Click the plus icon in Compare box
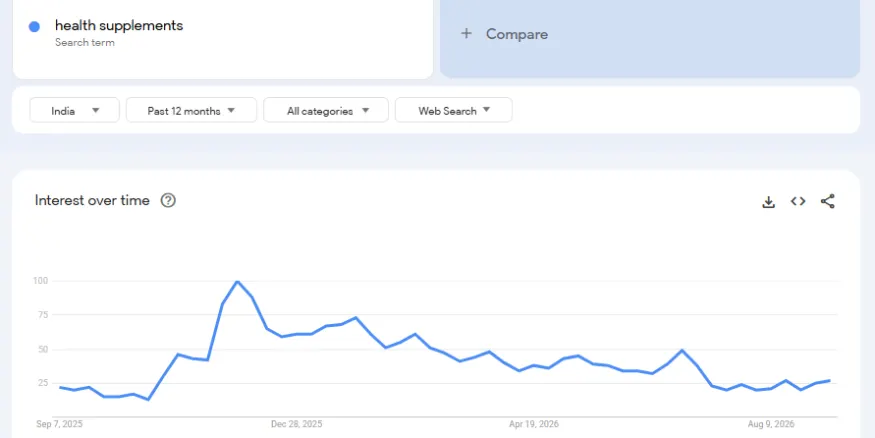Image resolution: width=875 pixels, height=438 pixels. 466,33
